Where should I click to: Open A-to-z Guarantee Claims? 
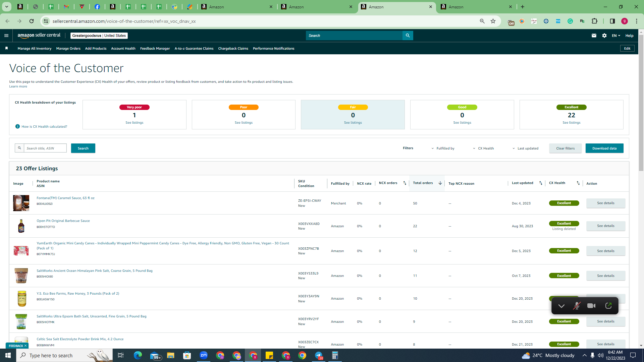tap(194, 48)
